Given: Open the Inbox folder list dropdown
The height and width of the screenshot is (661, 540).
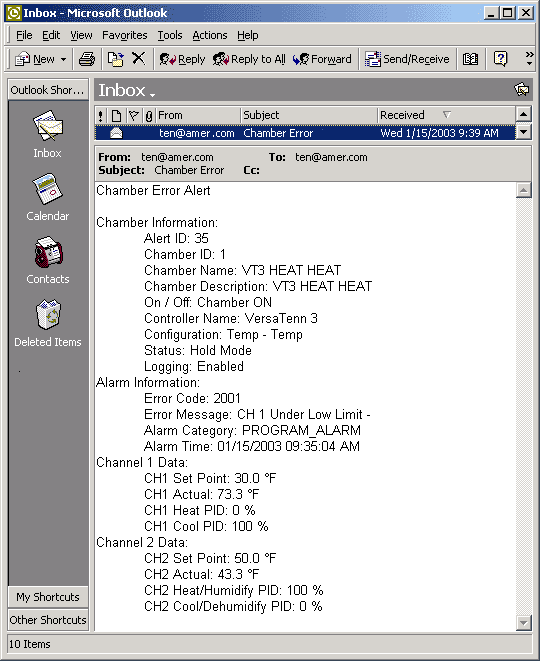Looking at the screenshot, I should [127, 90].
